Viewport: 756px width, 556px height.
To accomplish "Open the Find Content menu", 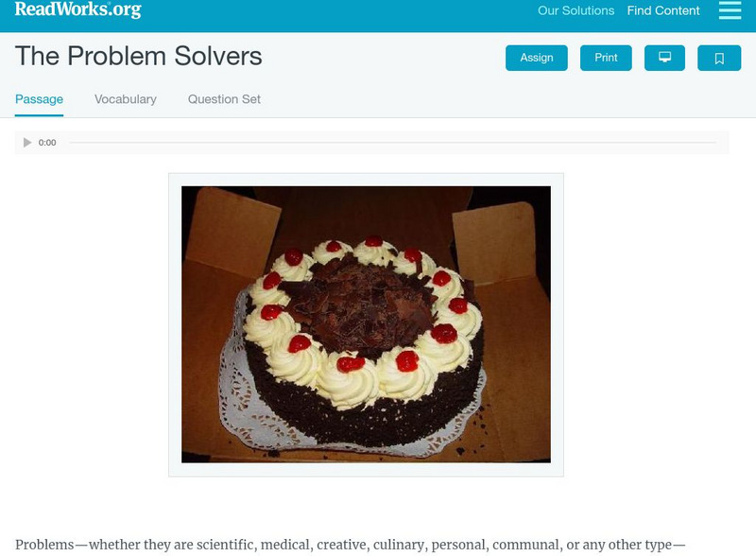I will point(663,10).
